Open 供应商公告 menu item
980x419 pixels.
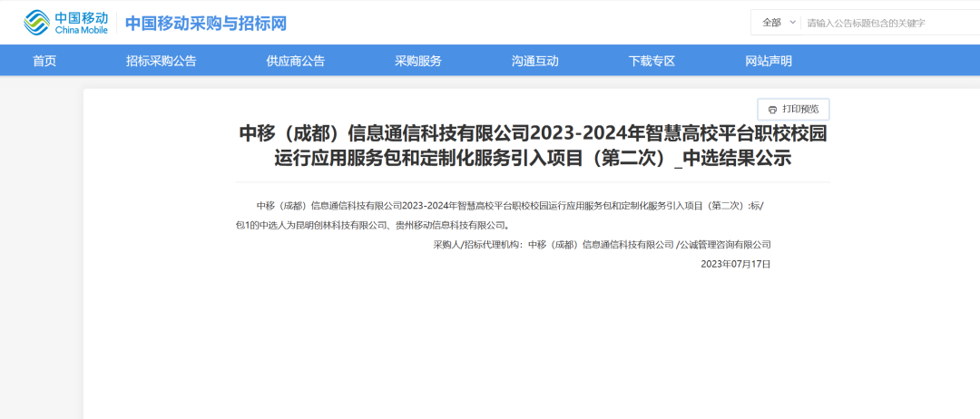click(296, 61)
